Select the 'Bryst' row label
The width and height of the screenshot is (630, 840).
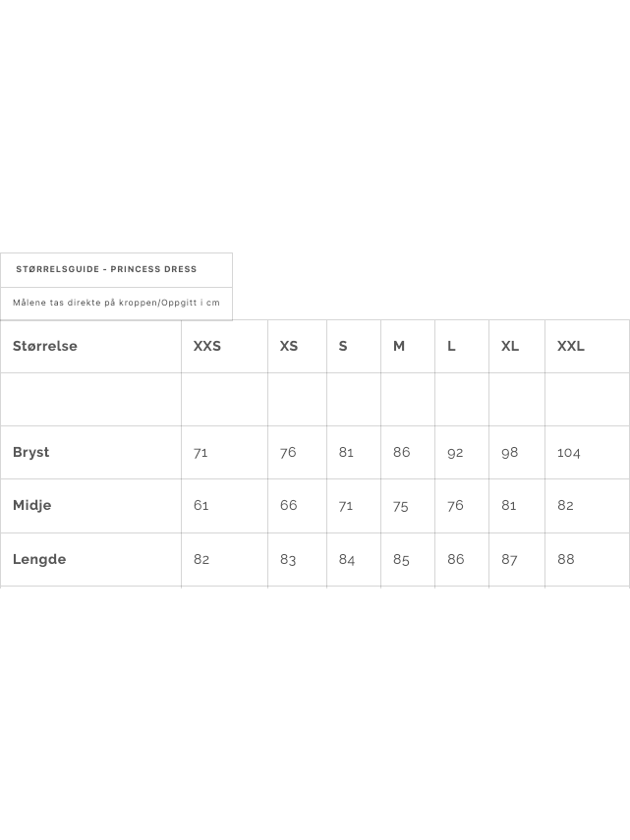point(31,452)
